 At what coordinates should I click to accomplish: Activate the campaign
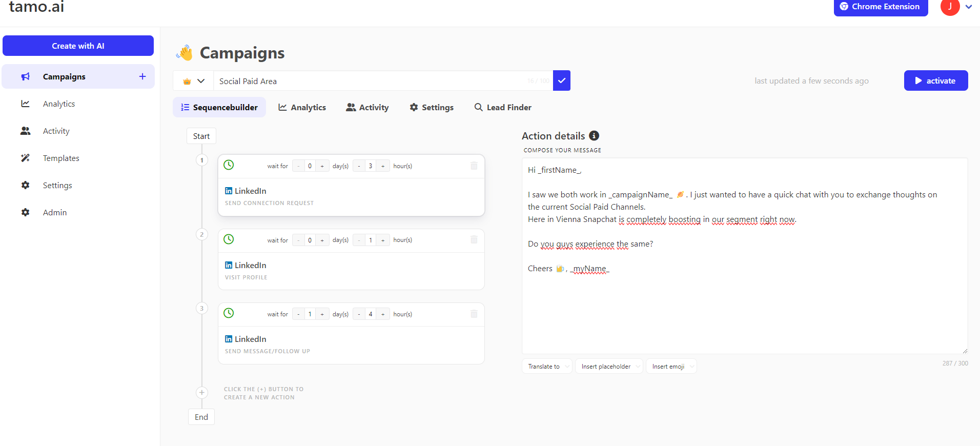(x=936, y=80)
